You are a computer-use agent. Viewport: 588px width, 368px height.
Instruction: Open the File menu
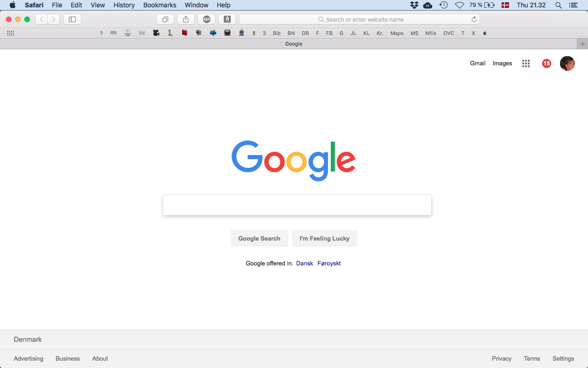tap(57, 5)
